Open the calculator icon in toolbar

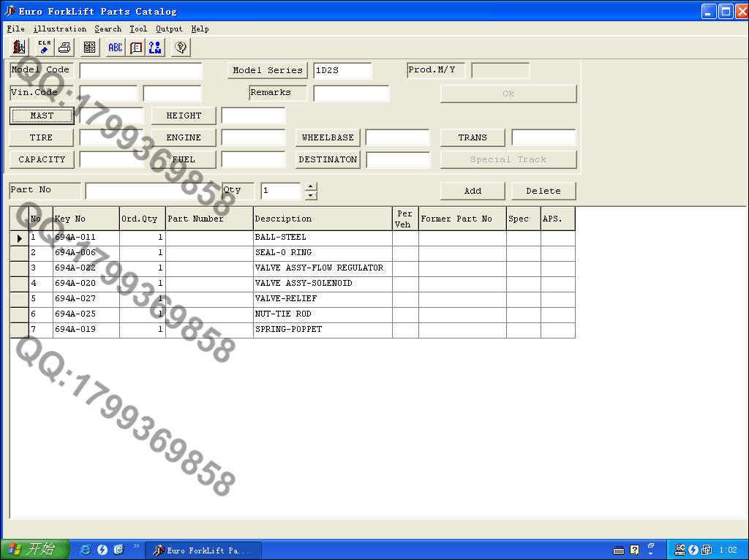tap(90, 48)
